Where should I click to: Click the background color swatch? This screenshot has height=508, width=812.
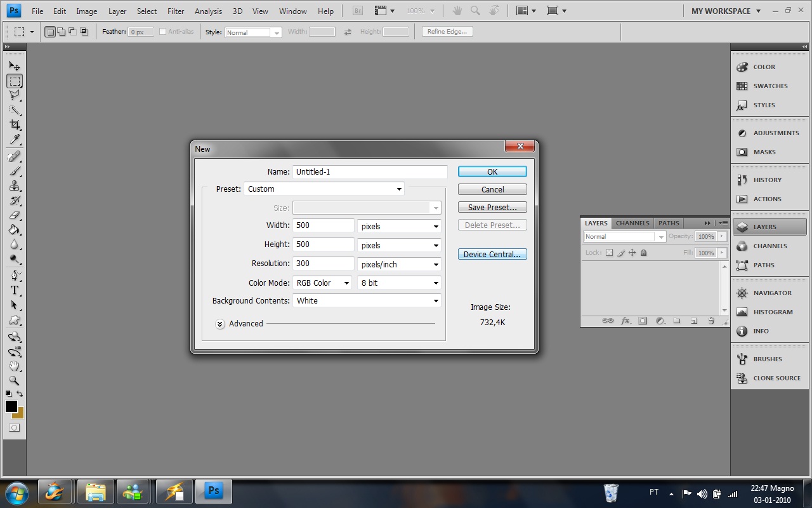[20, 414]
